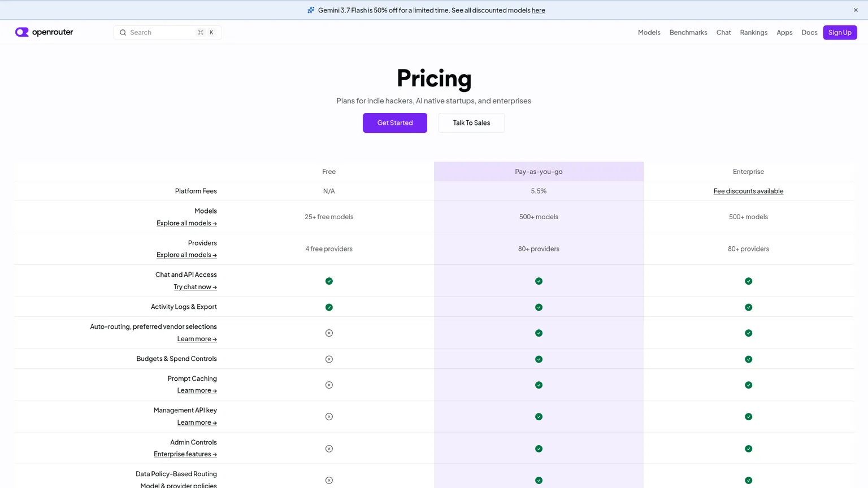Click the Enterprise check for Activity Logs & Export
The image size is (868, 488).
748,307
